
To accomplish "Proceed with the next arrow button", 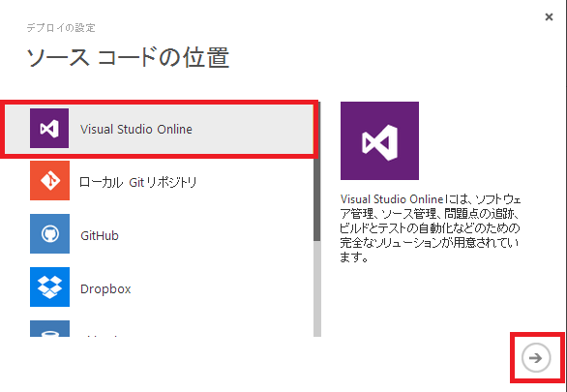I will [x=536, y=358].
